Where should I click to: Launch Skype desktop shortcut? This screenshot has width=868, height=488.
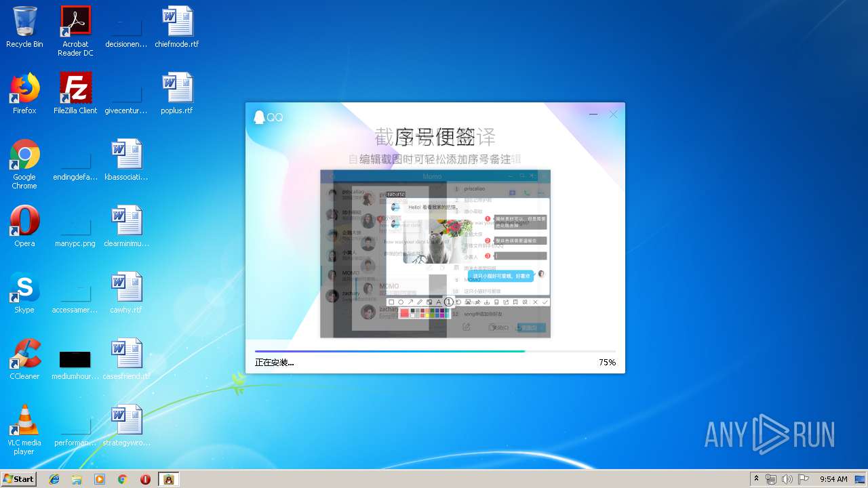click(24, 293)
